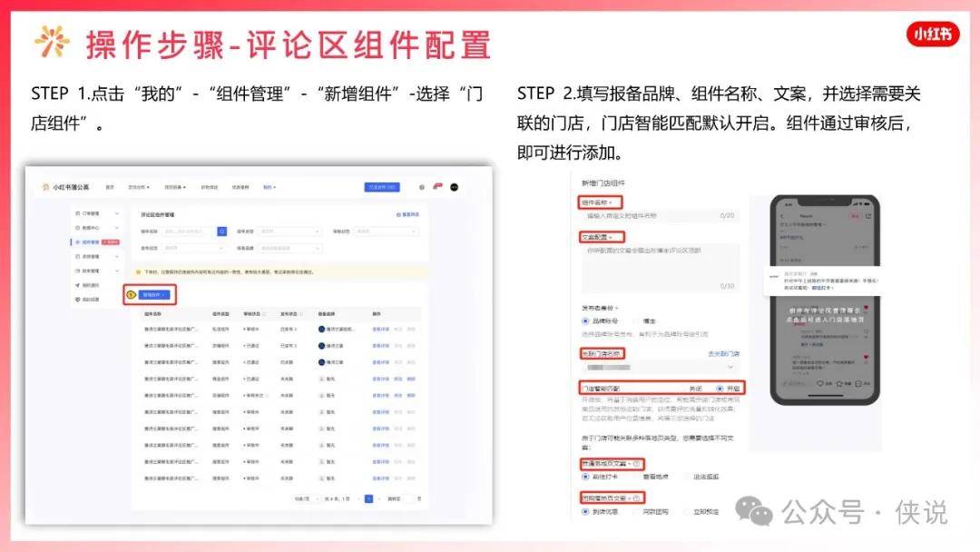Turn on 门店智能匹配 with 开启

pyautogui.click(x=720, y=389)
